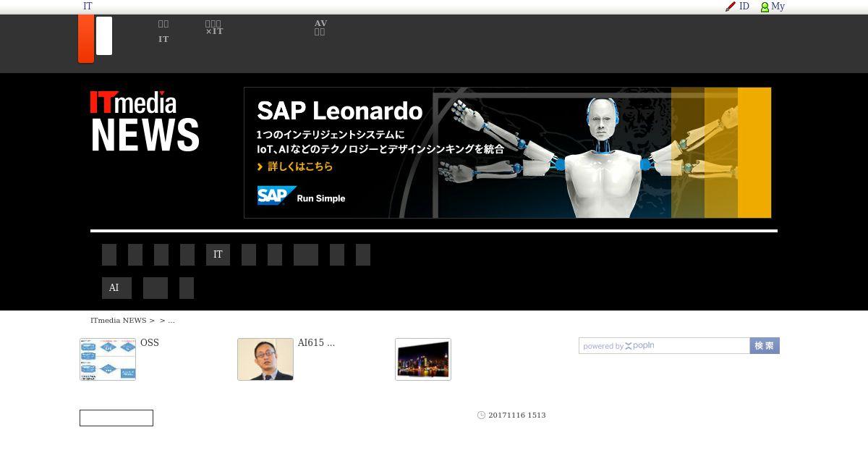This screenshot has width=868, height=456.
Task: Go to ITmedia NEWS breadcrumb link
Action: click(x=119, y=320)
